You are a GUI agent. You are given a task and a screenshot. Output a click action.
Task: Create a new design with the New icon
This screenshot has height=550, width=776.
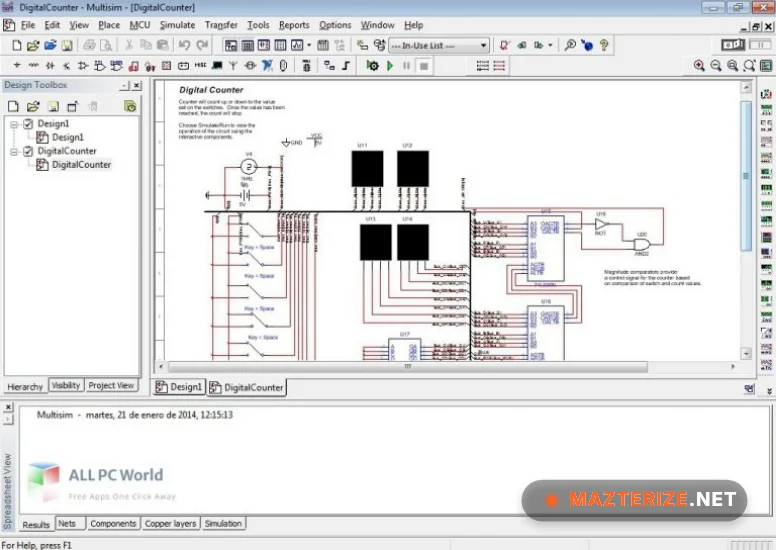pos(16,46)
